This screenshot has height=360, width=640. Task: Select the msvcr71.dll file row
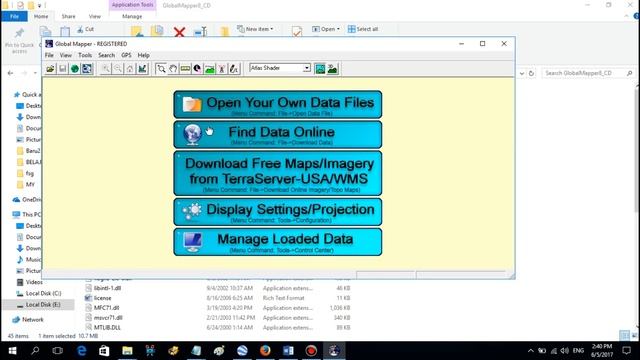point(218,318)
